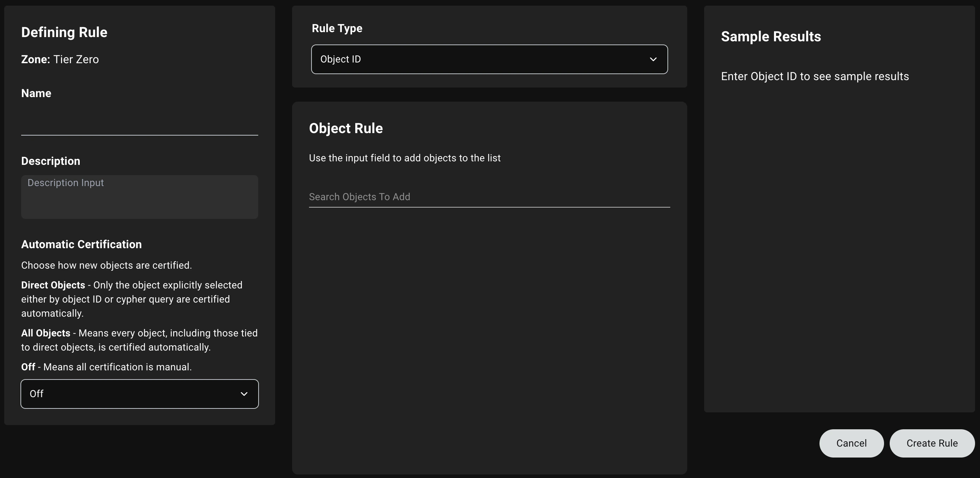Click the Use the input field helper text

404,158
